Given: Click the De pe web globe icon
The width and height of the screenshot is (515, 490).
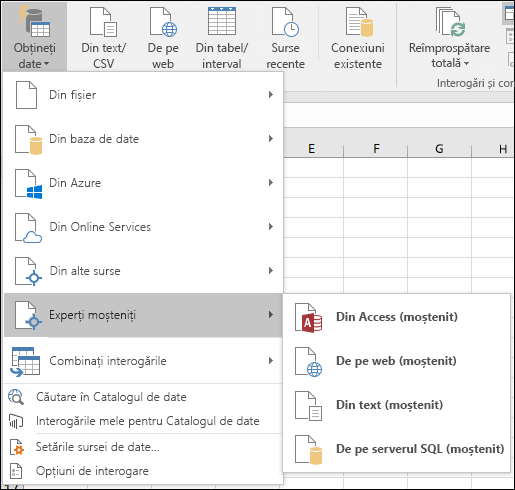Looking at the screenshot, I should (163, 22).
